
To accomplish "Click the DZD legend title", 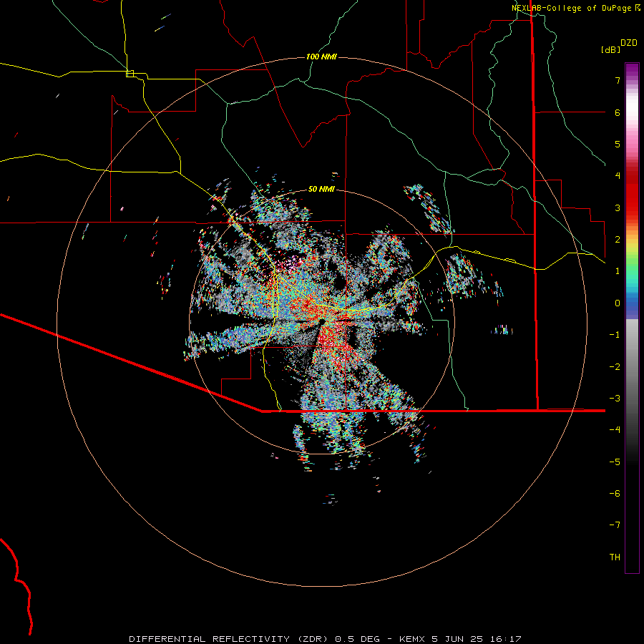I will pos(629,43).
